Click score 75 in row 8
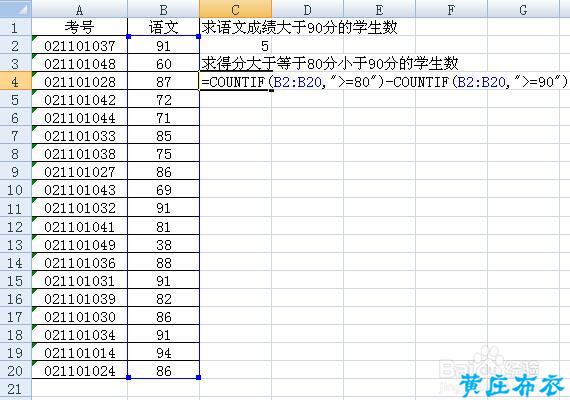 [163, 153]
